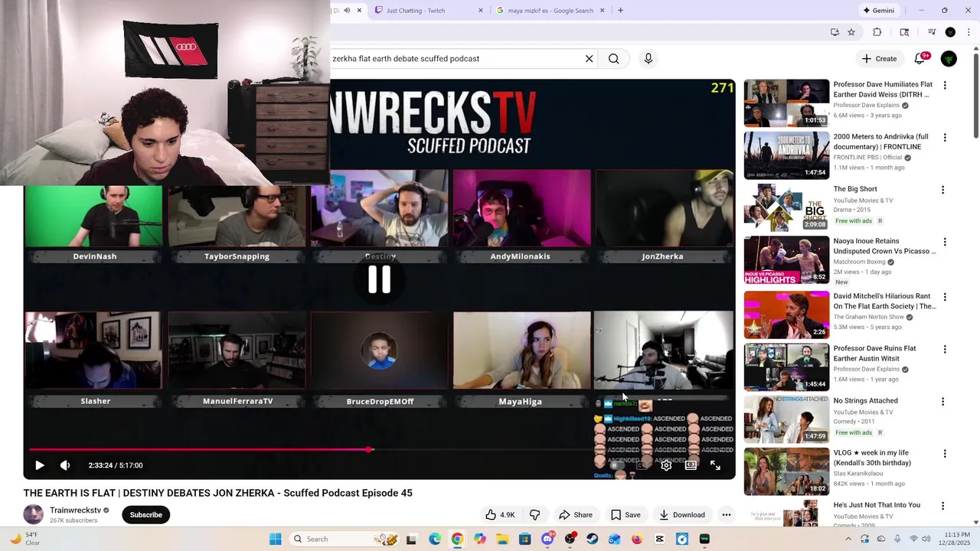
Task: Open The Big Short movie title
Action: (855, 189)
